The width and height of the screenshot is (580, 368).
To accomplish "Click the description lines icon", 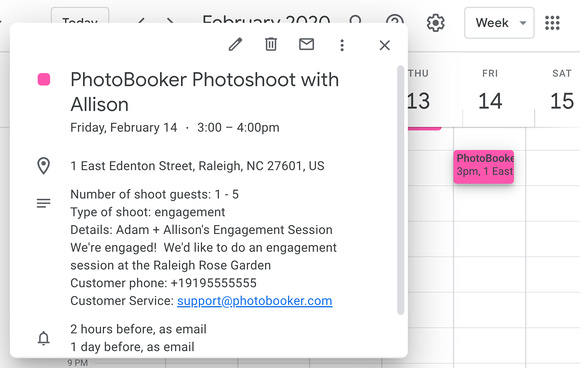I will point(44,203).
